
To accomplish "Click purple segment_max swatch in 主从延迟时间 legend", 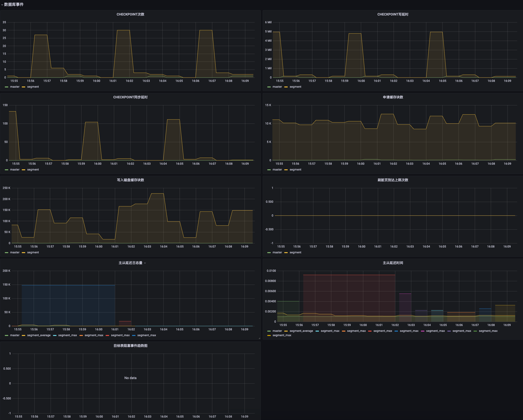I will pos(449,331).
